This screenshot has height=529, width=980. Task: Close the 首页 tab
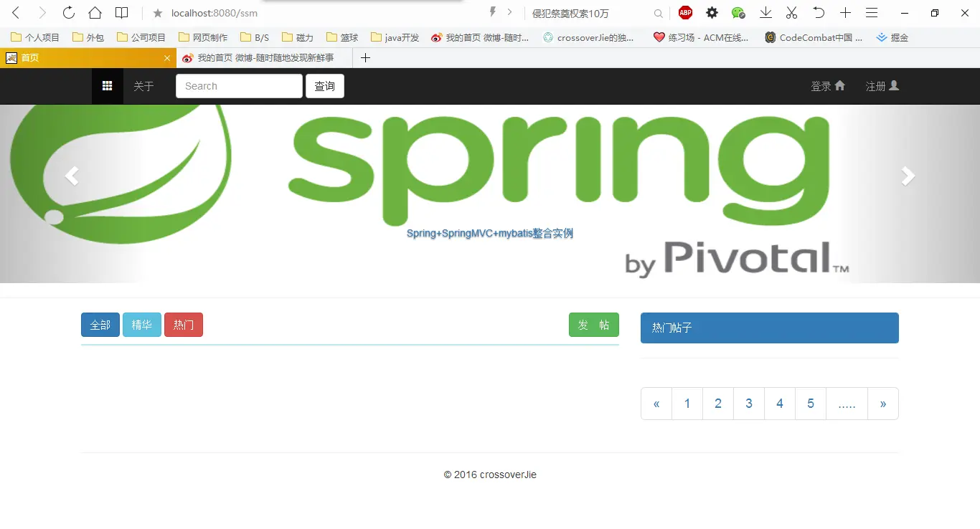tap(167, 58)
